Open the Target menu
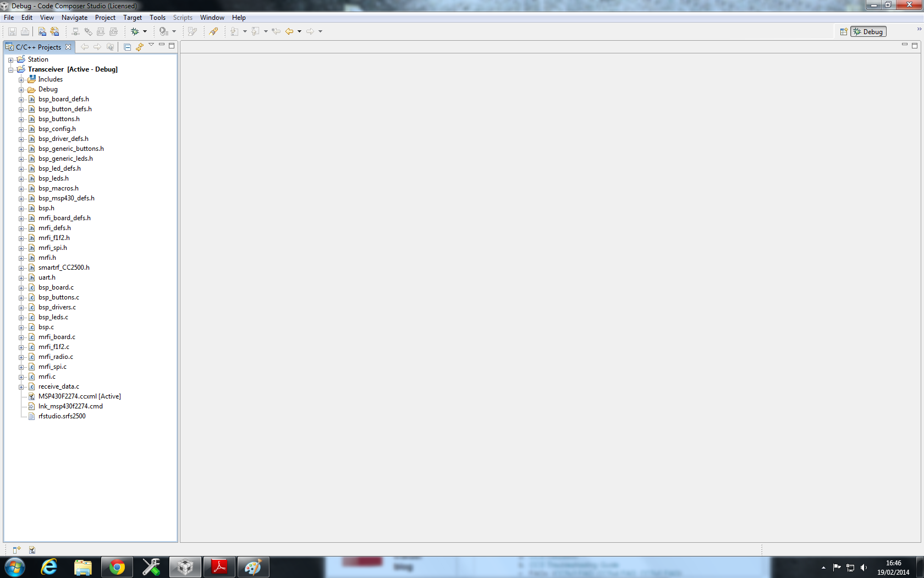 pyautogui.click(x=133, y=18)
